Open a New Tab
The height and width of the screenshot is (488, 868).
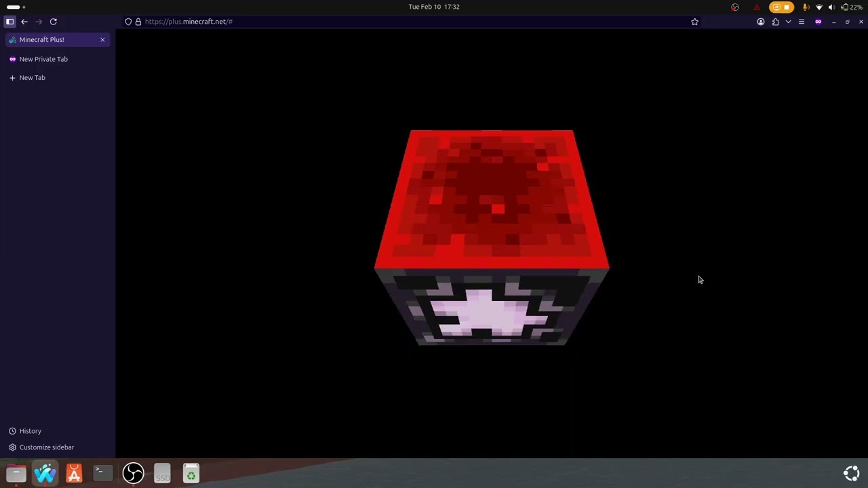pyautogui.click(x=58, y=77)
